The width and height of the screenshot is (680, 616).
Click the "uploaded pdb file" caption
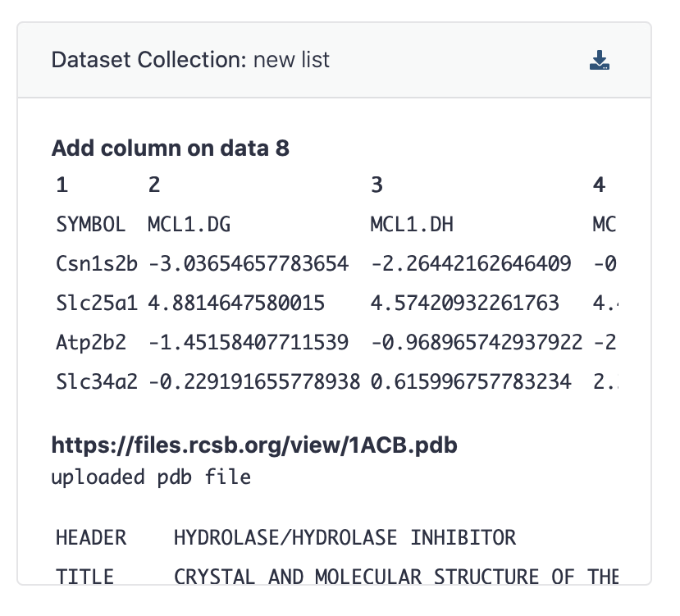151,477
